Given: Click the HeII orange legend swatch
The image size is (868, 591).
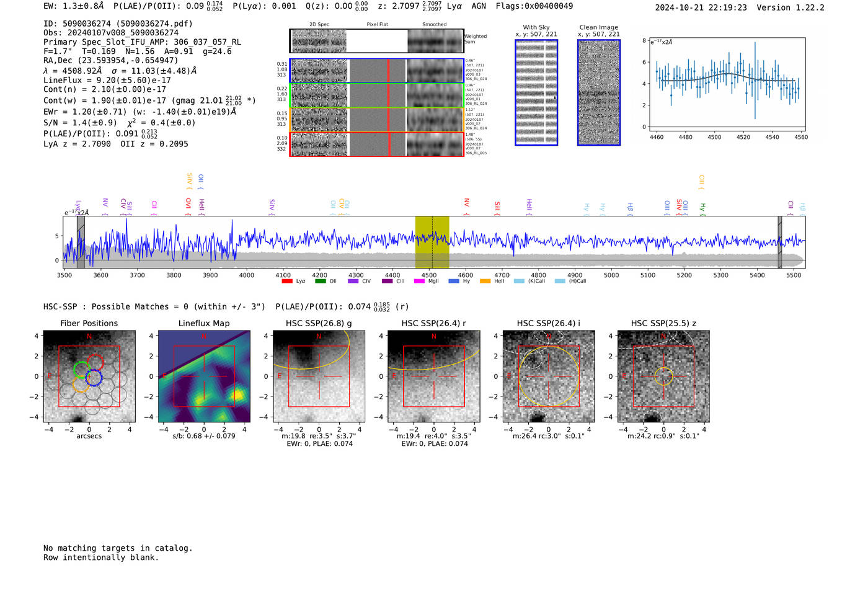Looking at the screenshot, I should point(485,282).
